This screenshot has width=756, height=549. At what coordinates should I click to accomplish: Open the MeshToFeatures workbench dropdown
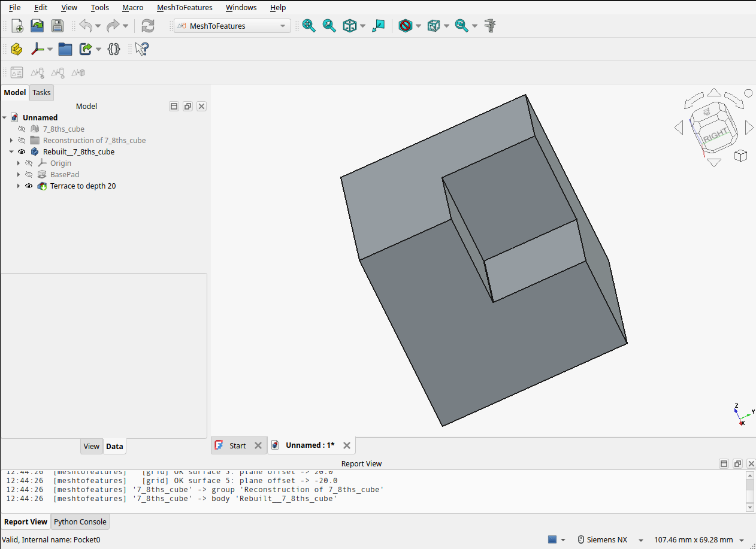click(x=232, y=26)
